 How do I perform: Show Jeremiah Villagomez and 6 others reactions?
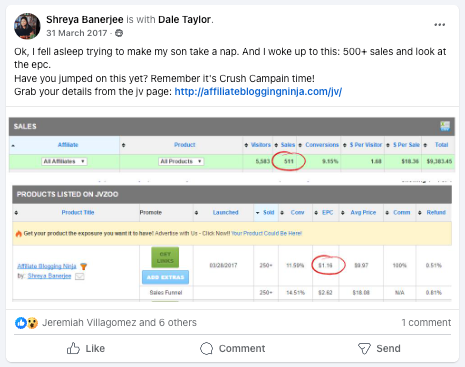click(119, 323)
